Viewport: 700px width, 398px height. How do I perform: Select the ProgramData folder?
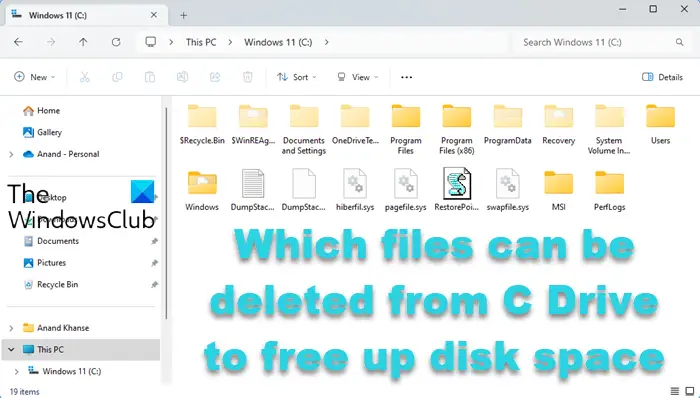tap(508, 125)
